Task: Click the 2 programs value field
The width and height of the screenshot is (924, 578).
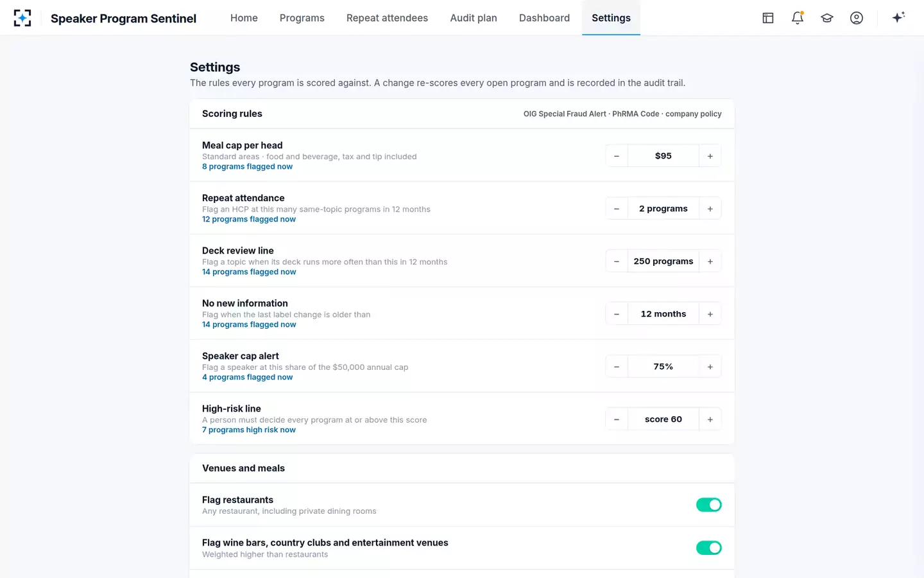Action: coord(663,209)
